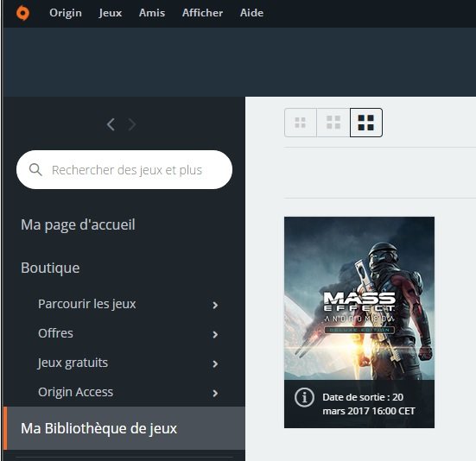
Task: Go back with the left arrow
Action: pos(111,124)
